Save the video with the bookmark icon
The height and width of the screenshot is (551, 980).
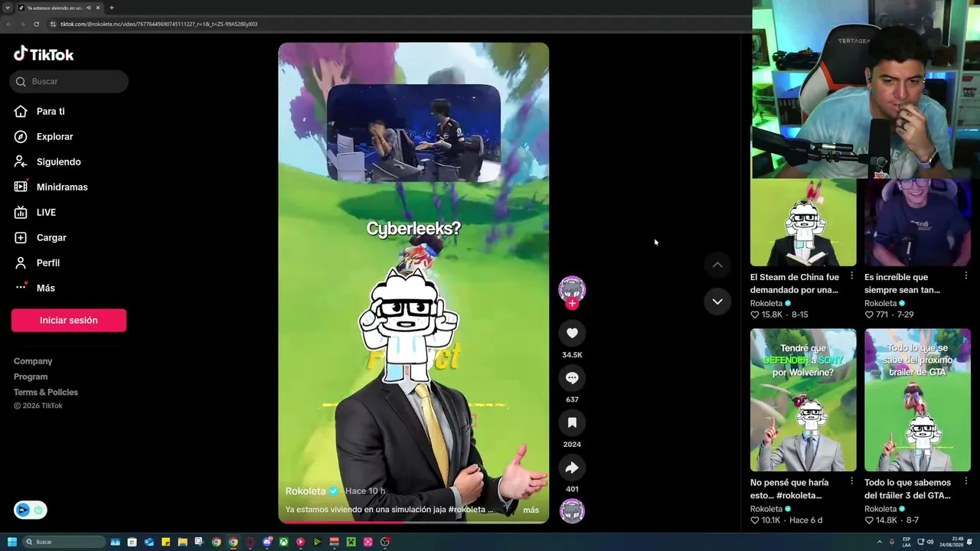point(572,422)
